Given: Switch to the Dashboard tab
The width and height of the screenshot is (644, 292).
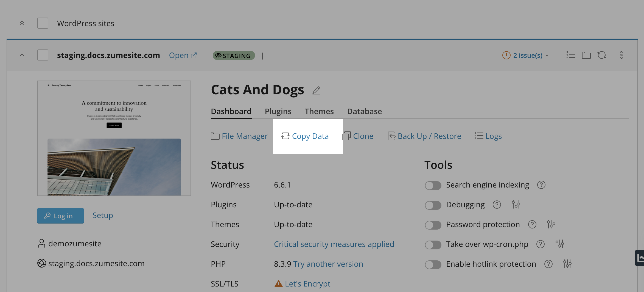Looking at the screenshot, I should [x=231, y=111].
